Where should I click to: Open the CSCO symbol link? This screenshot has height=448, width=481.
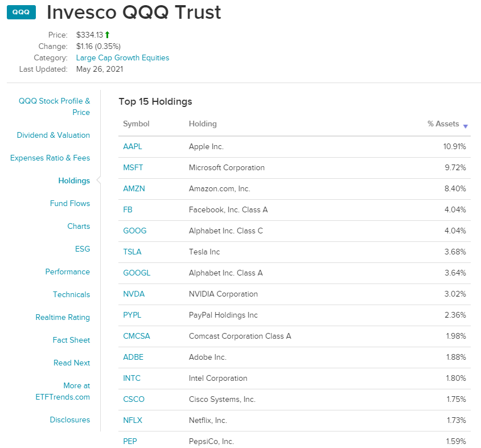pyautogui.click(x=133, y=399)
